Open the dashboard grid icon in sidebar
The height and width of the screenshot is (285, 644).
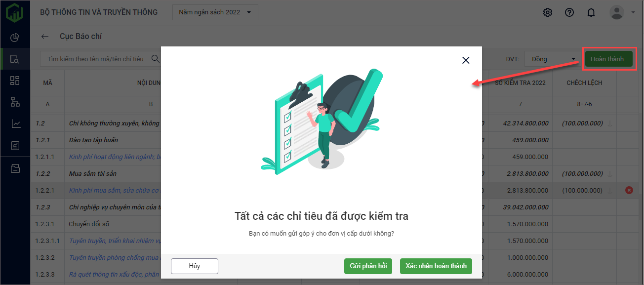click(15, 81)
